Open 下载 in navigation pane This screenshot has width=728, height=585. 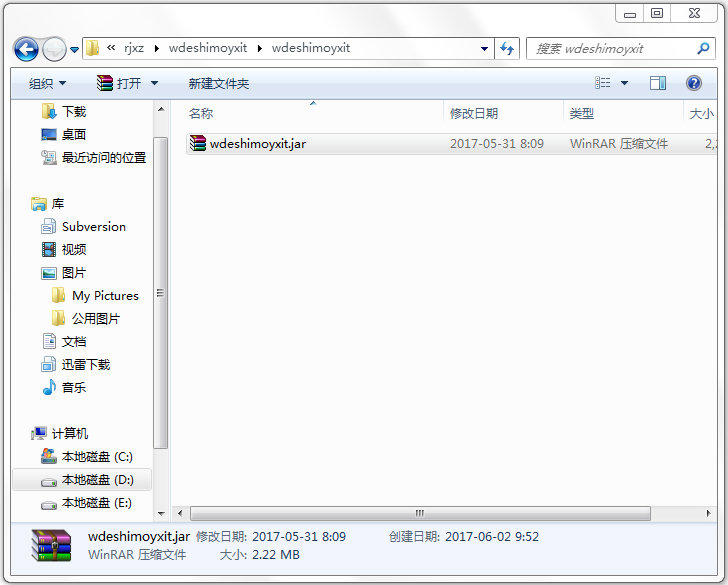tap(74, 111)
